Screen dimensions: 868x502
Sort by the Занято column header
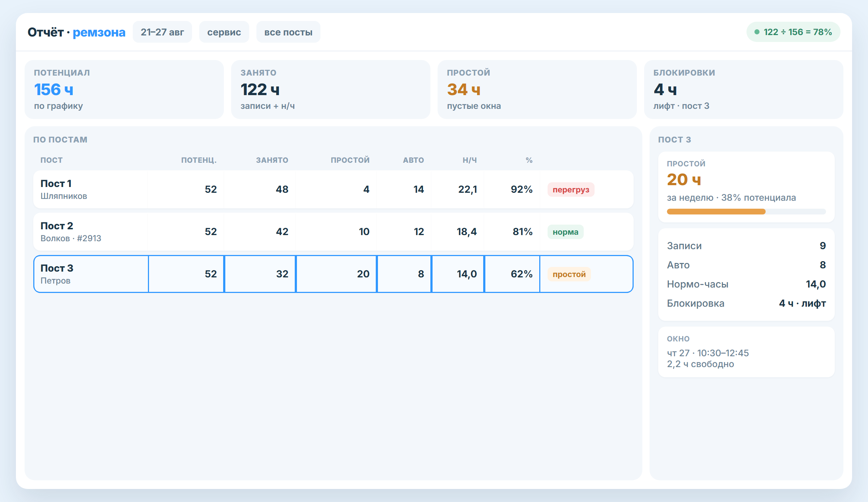point(272,160)
